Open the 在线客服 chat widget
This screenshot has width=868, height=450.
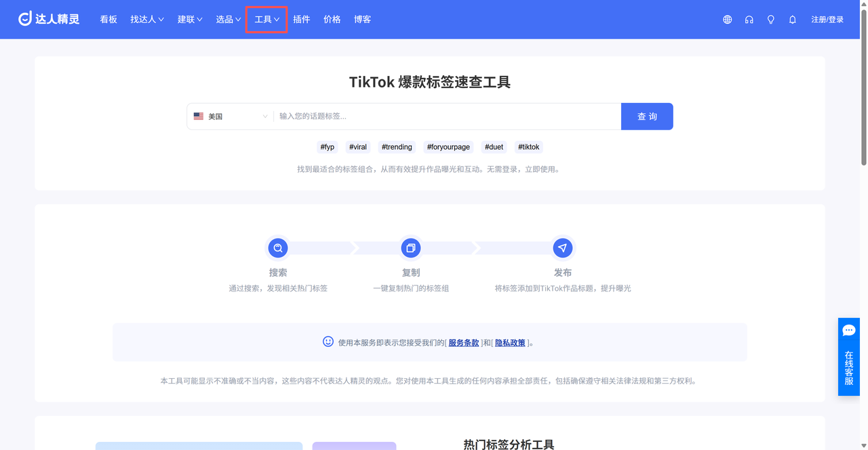(x=848, y=356)
